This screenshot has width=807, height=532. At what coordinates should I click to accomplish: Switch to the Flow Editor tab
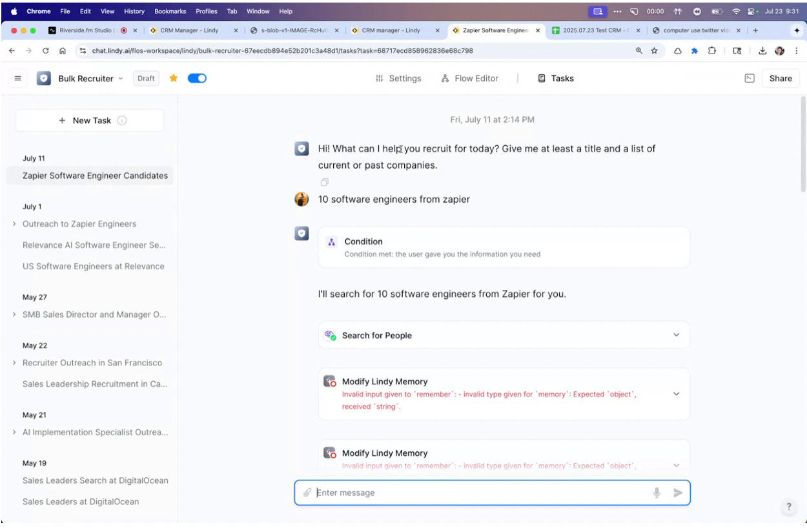pyautogui.click(x=470, y=78)
